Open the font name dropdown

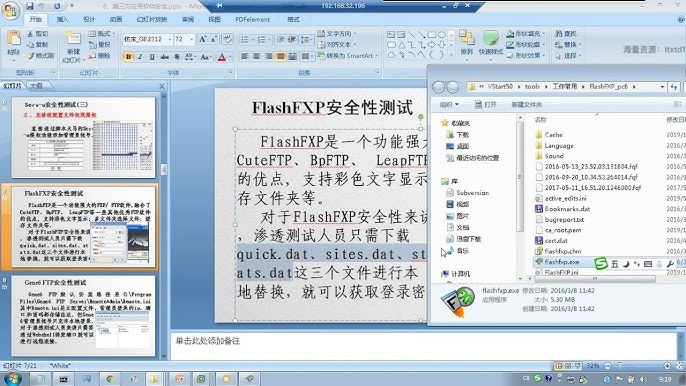170,39
